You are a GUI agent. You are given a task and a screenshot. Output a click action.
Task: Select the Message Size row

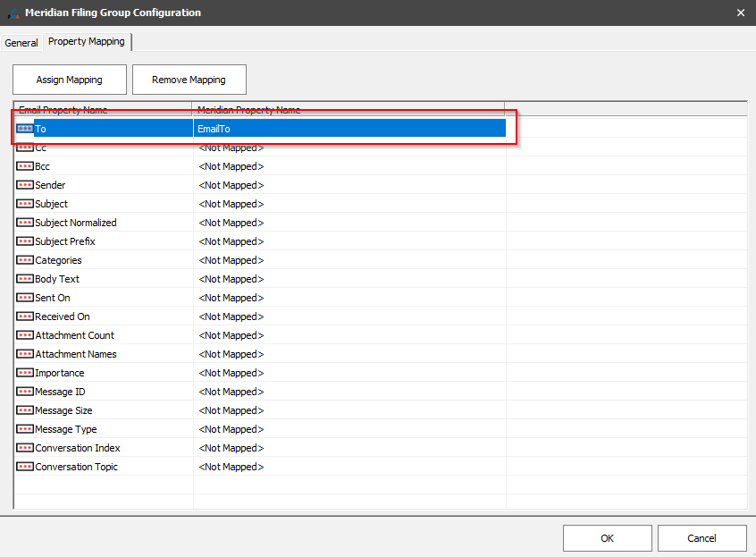point(260,409)
